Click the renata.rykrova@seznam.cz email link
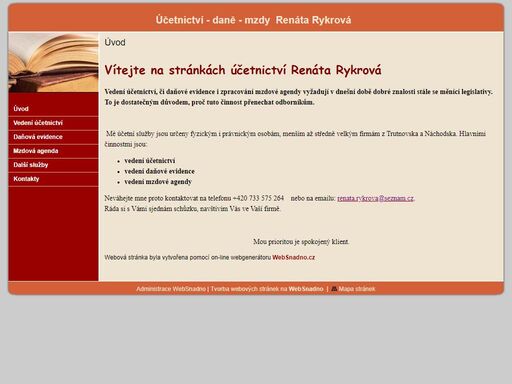512x384 pixels. click(x=375, y=198)
